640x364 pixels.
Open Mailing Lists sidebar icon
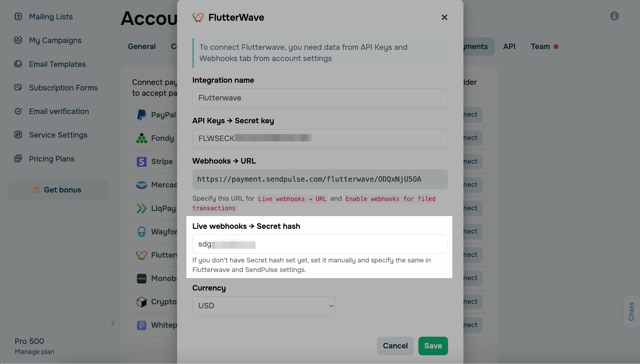coord(18,16)
